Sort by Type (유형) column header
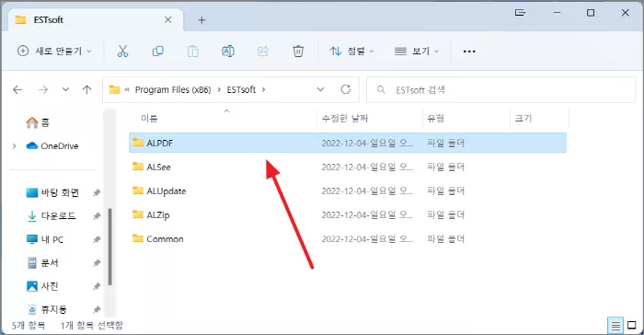This screenshot has width=644, height=335. (435, 119)
